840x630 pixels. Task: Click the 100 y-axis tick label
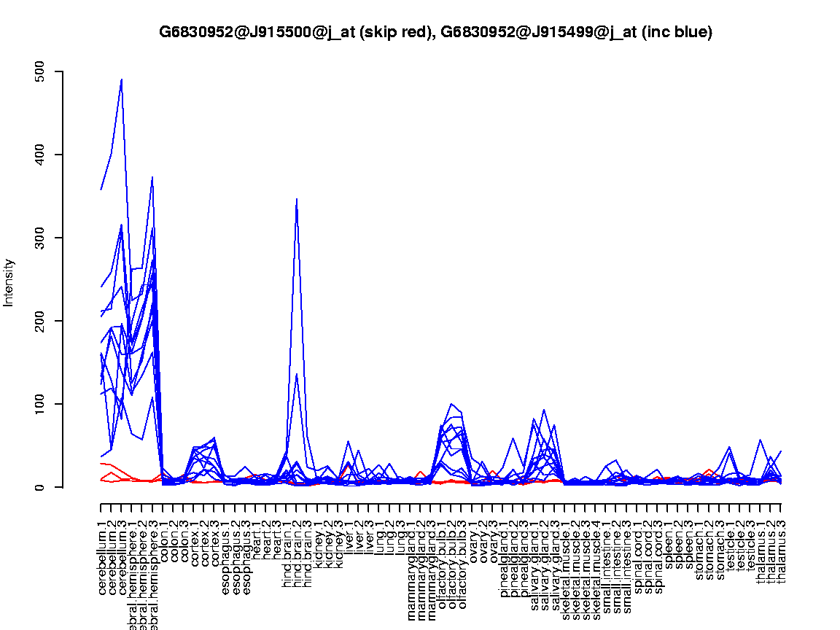tap(41, 404)
